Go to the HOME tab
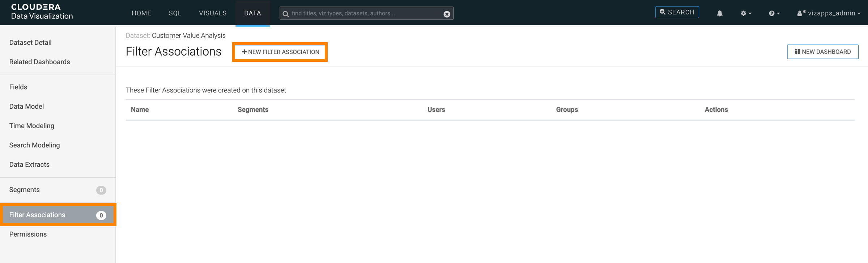This screenshot has width=868, height=263. [x=141, y=13]
